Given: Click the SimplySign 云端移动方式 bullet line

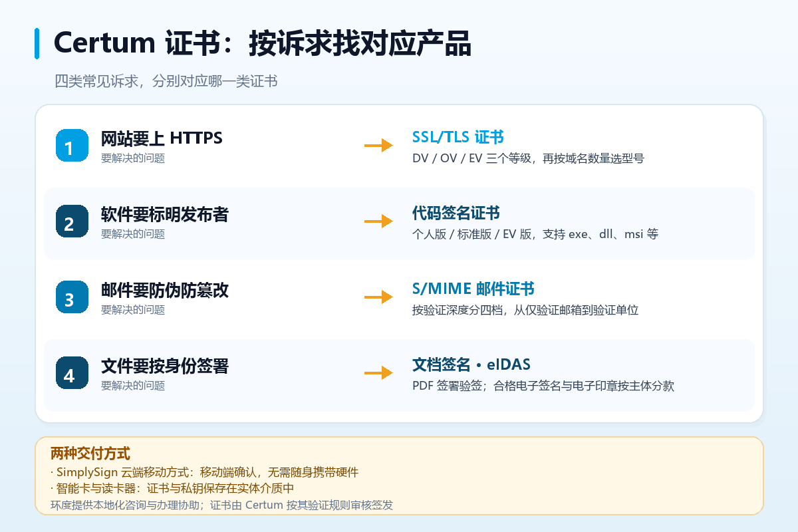Looking at the screenshot, I should point(205,473).
